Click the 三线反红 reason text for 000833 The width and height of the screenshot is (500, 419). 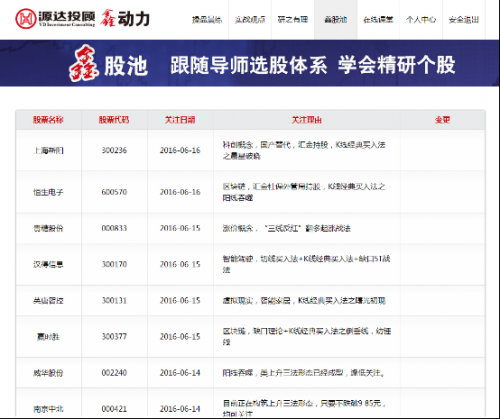(x=287, y=228)
